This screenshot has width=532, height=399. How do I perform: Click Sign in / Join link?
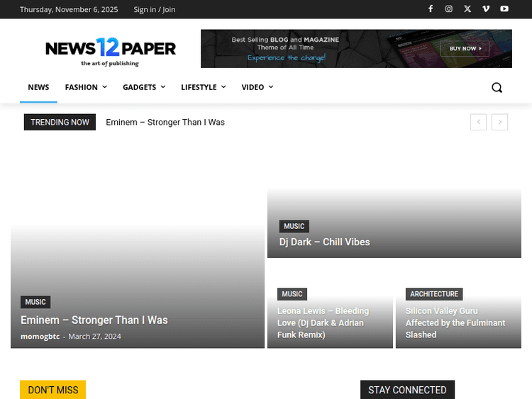coord(154,9)
